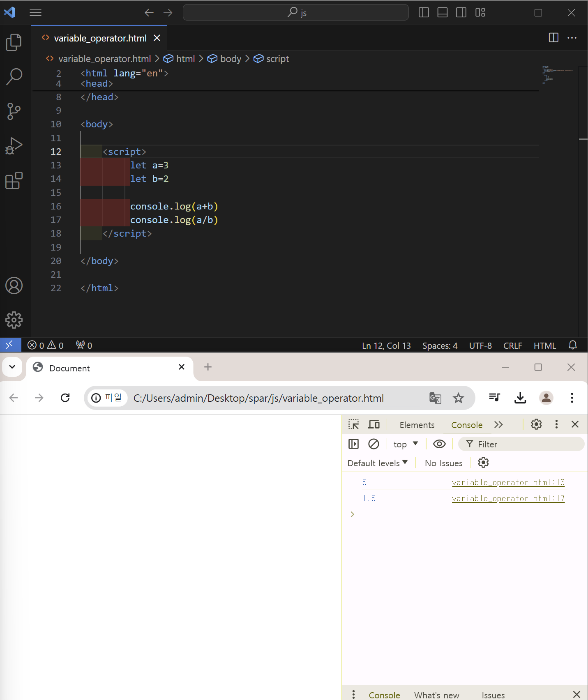Click the script breadcrumb item

(271, 59)
